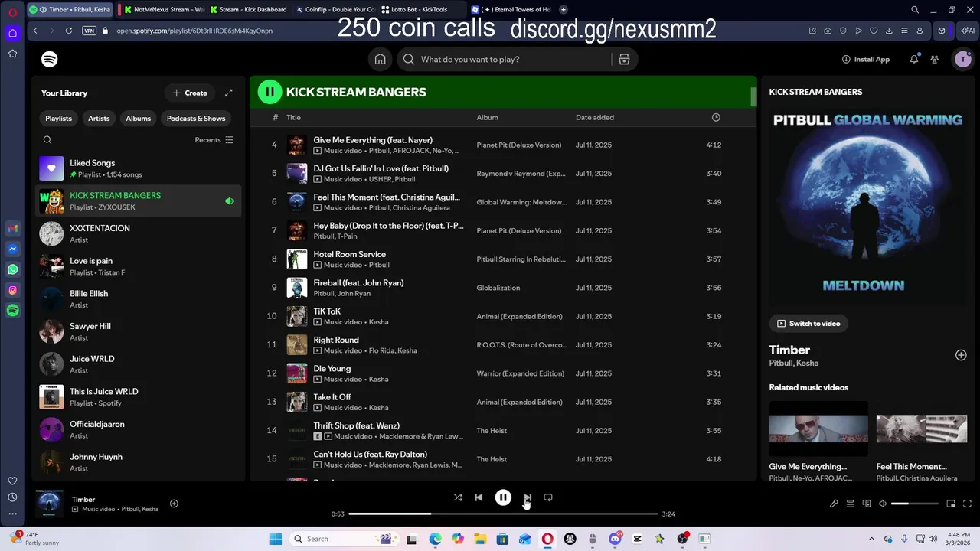Screen dimensions: 980x551
Task: Filter library by Podcasts & Shows
Action: pos(196,119)
